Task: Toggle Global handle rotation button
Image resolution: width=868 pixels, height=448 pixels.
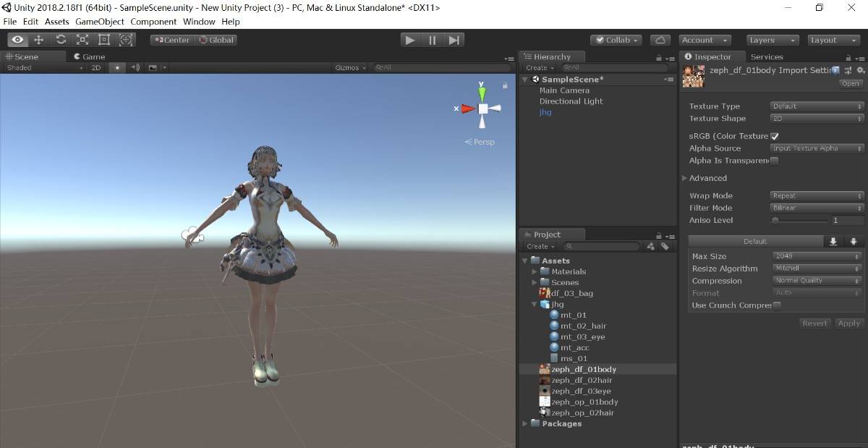Action: point(216,40)
